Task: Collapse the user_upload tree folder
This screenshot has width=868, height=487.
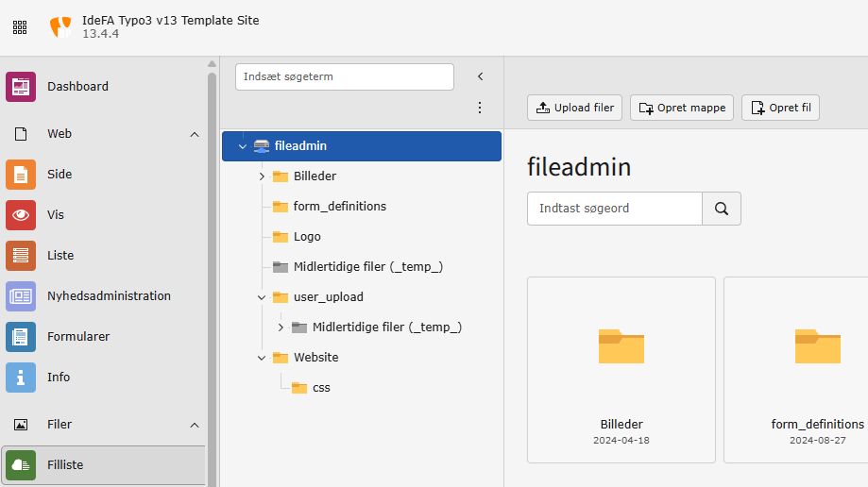Action: [x=262, y=297]
